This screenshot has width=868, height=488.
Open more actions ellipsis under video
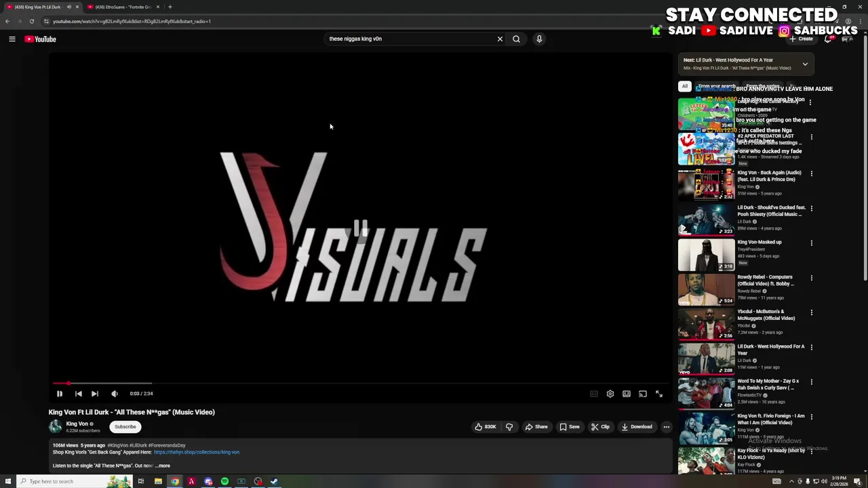(x=666, y=427)
